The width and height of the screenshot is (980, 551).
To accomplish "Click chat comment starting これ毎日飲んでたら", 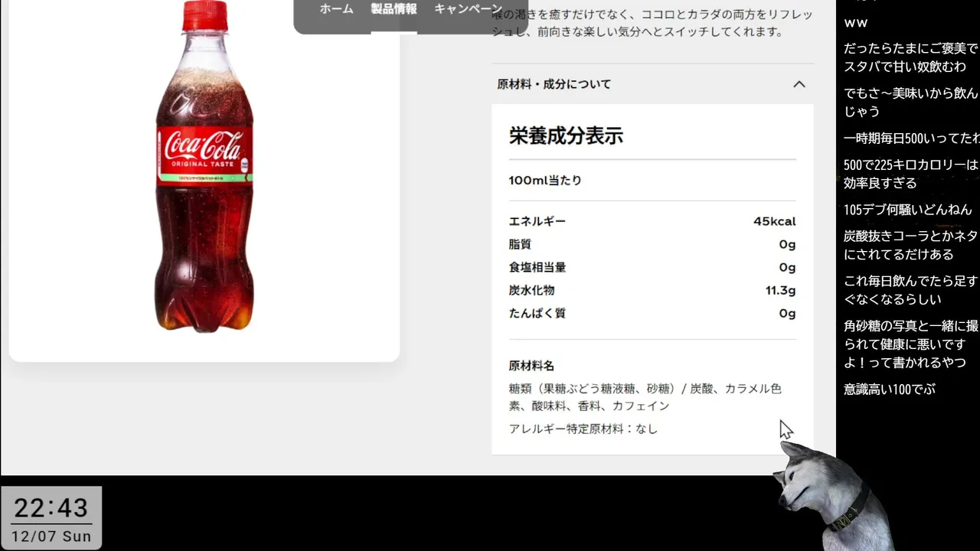I will [x=911, y=290].
